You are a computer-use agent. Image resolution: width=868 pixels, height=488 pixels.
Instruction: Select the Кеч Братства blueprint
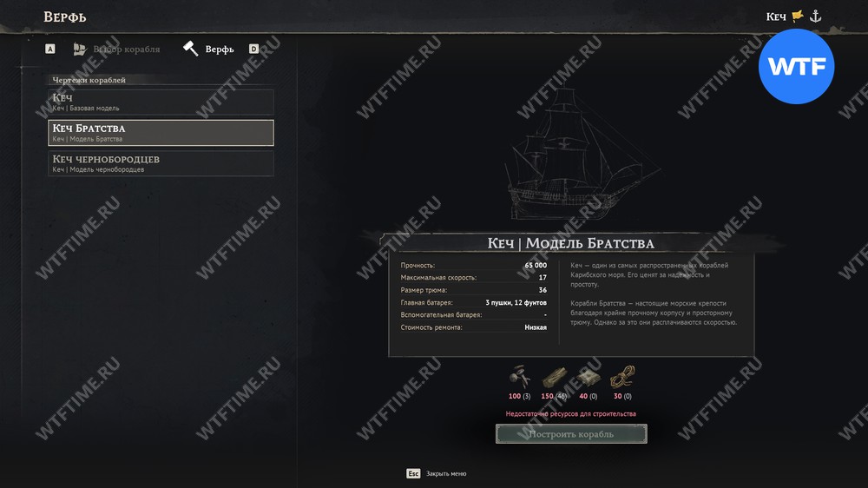click(161, 133)
